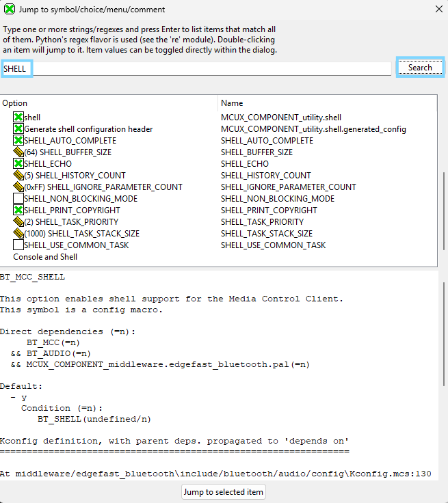
Task: Click edit icon next to SHELL_TASK_PRIORITY
Action: tap(18, 222)
